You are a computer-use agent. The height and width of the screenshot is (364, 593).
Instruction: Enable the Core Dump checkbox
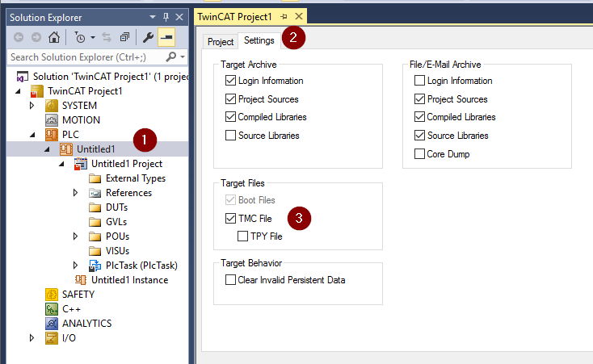pos(419,154)
